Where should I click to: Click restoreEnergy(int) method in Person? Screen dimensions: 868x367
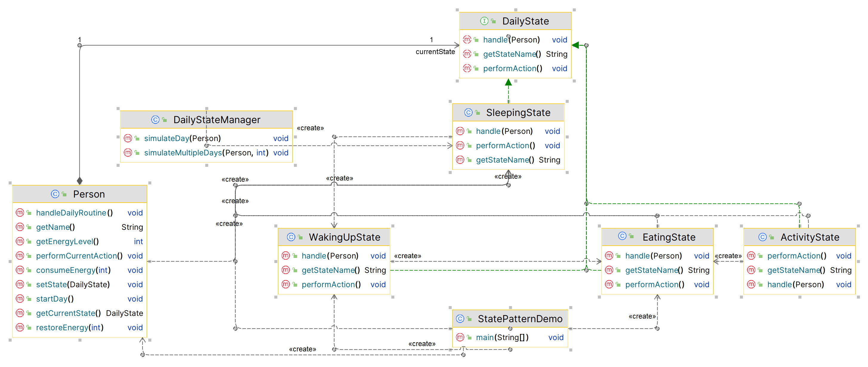[70, 328]
